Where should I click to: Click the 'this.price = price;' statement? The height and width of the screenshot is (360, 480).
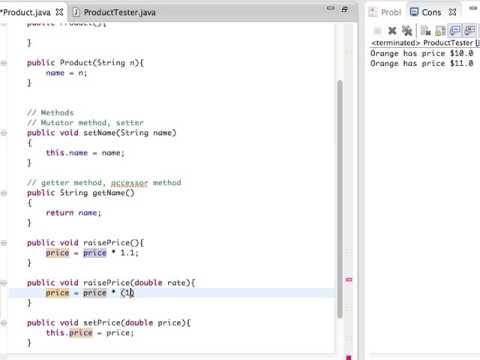point(90,333)
